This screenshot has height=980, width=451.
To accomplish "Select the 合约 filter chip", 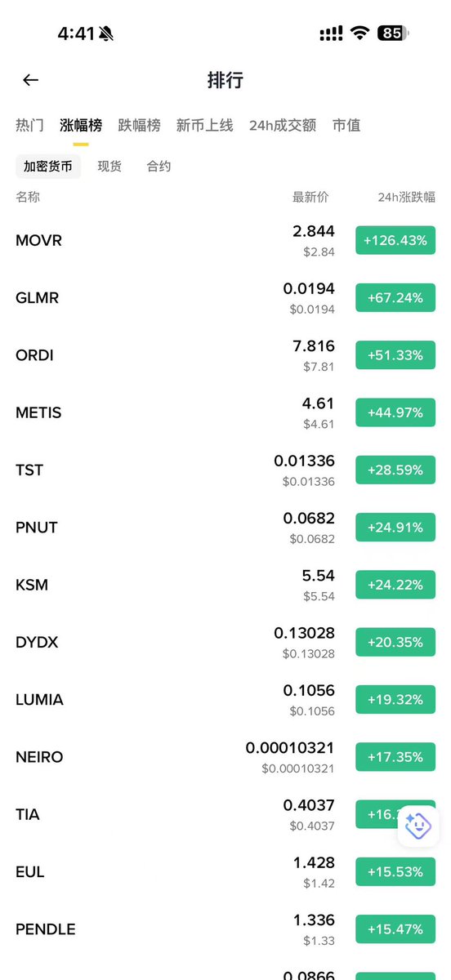I will point(159,167).
